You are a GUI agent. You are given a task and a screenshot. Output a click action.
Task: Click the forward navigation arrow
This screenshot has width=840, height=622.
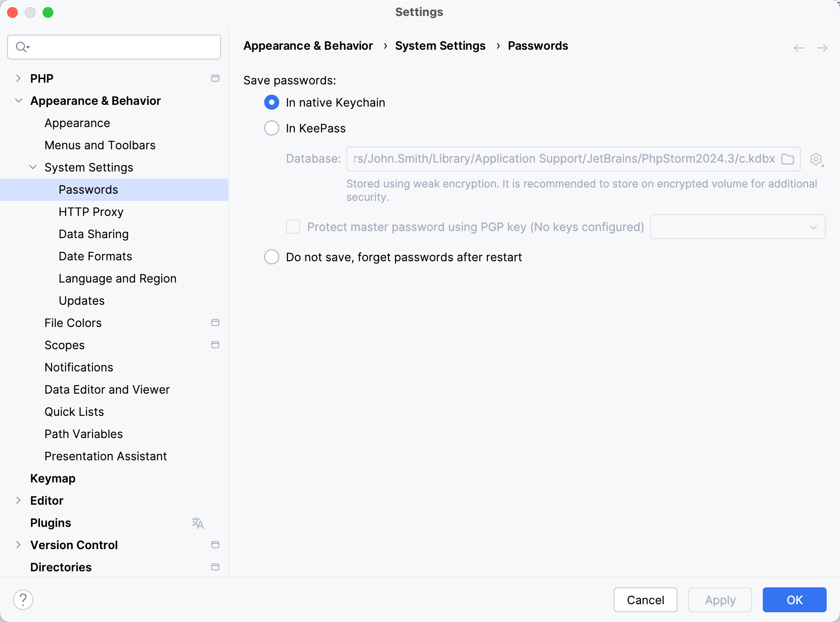coord(822,48)
